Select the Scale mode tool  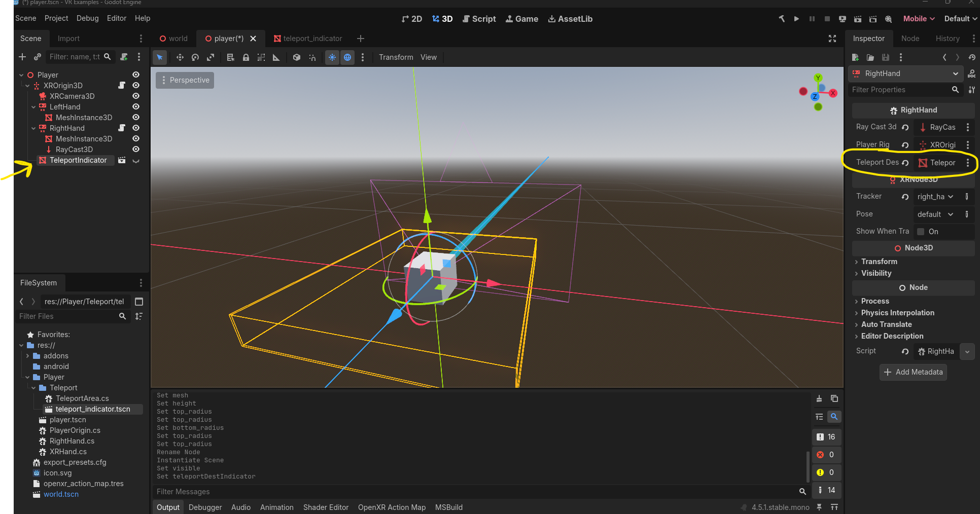[x=211, y=57]
